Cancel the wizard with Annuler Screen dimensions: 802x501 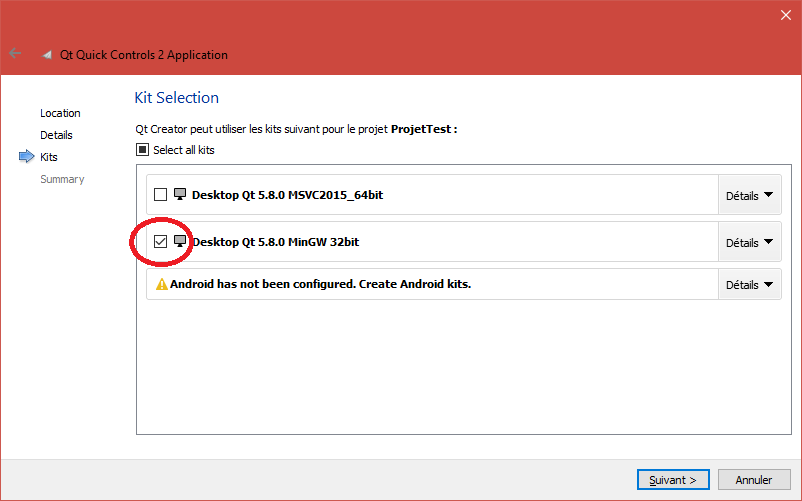[754, 480]
